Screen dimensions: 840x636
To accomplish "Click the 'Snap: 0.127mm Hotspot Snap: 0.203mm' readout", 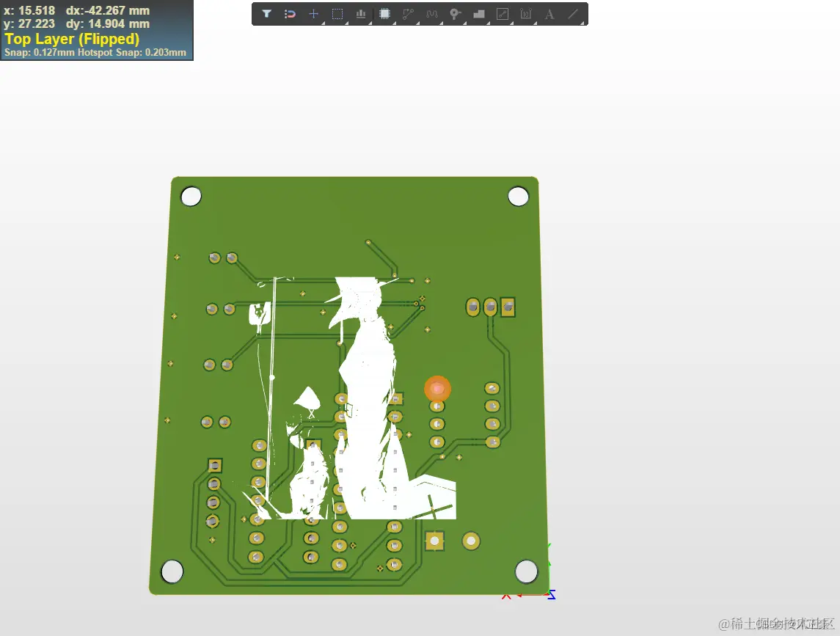I will (x=95, y=53).
